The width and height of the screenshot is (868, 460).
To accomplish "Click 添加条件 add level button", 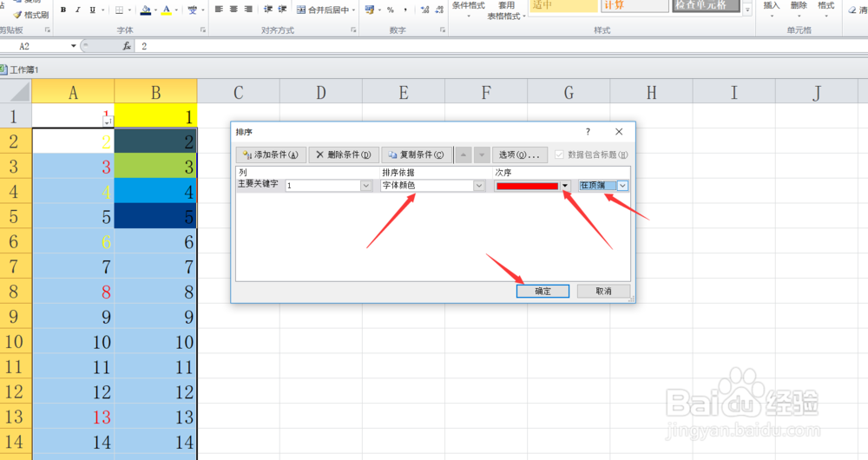I will (271, 155).
